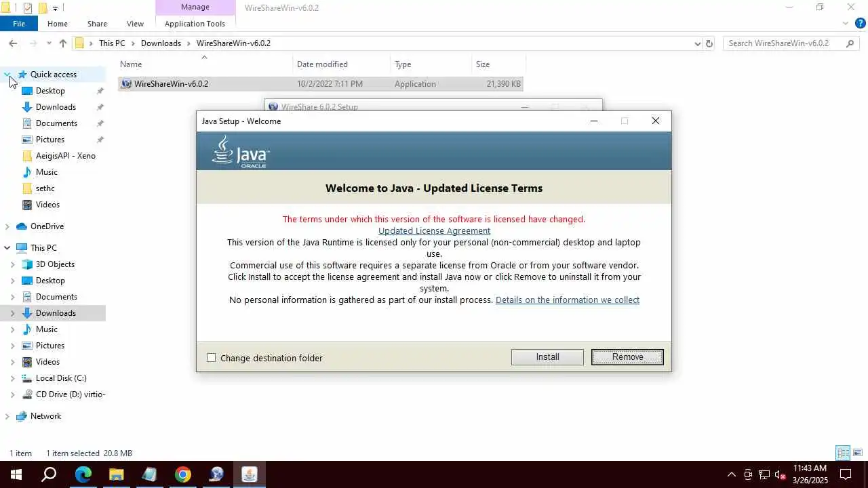
Task: Select This PC in the address breadcrumb
Action: point(112,43)
